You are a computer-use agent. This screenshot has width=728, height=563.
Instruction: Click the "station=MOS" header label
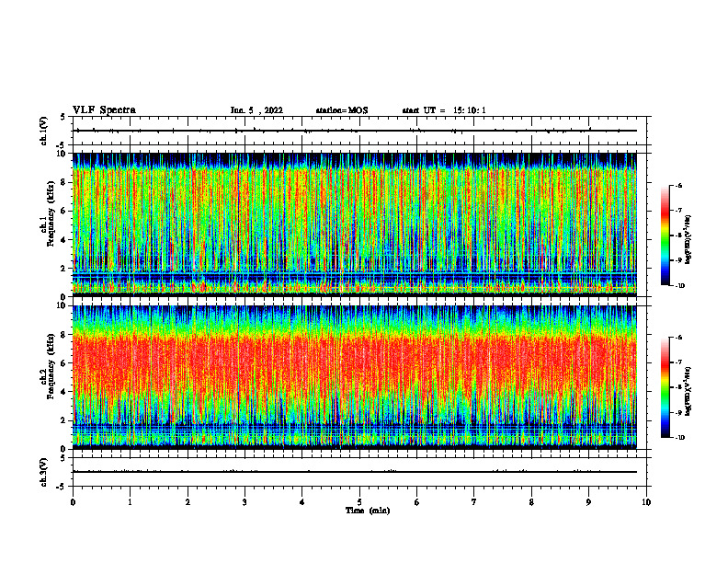(x=342, y=110)
